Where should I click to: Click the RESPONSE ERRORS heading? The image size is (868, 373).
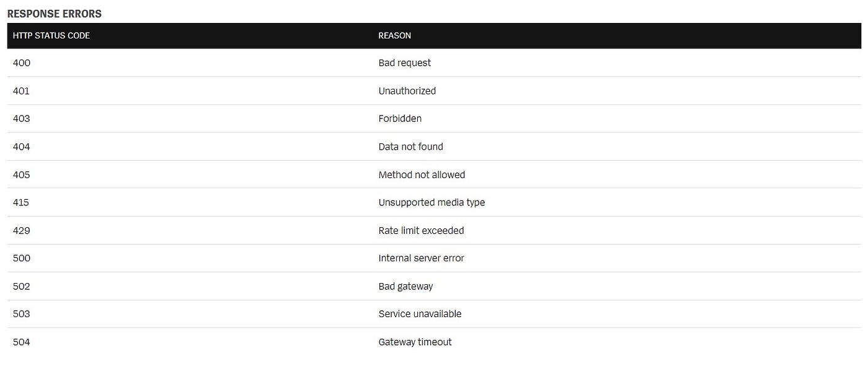click(55, 14)
